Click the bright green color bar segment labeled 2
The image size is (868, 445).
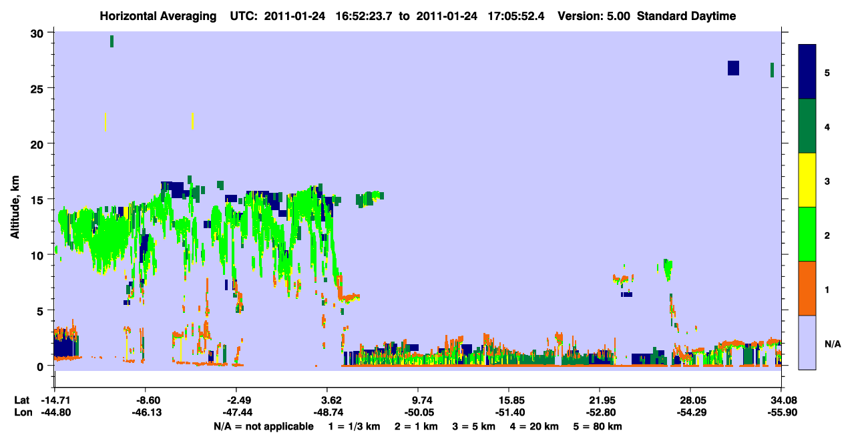coord(807,234)
